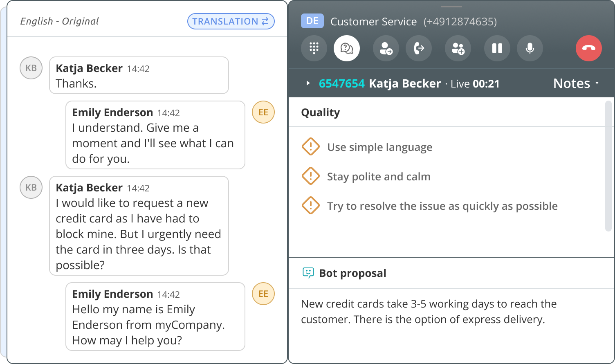The image size is (615, 364).
Task: Select the Bot proposal section header
Action: tap(352, 273)
